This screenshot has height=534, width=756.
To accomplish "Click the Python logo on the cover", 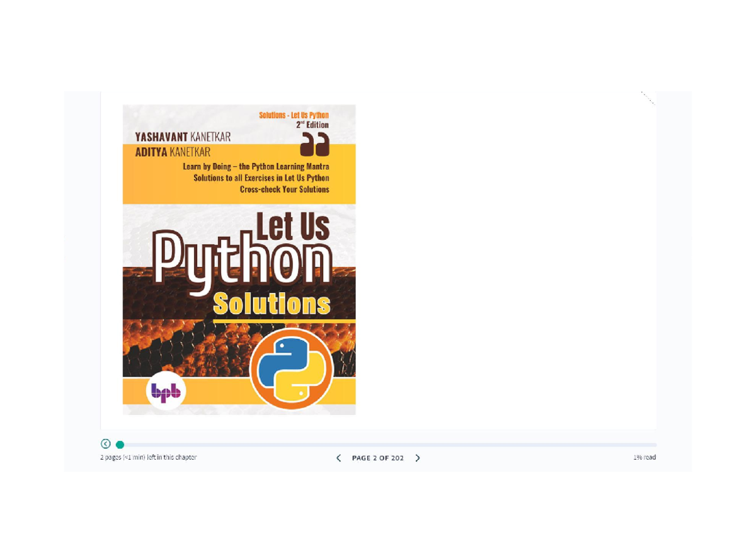I will tap(291, 369).
